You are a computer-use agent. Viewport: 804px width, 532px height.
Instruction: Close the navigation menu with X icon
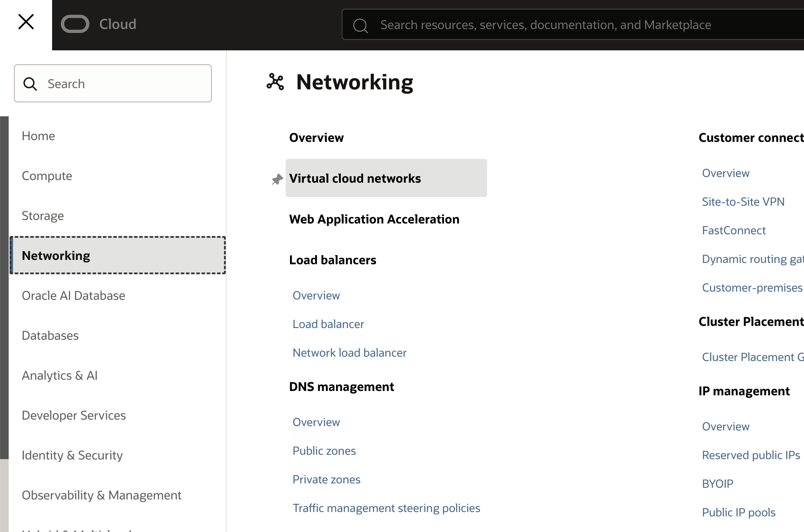point(26,22)
